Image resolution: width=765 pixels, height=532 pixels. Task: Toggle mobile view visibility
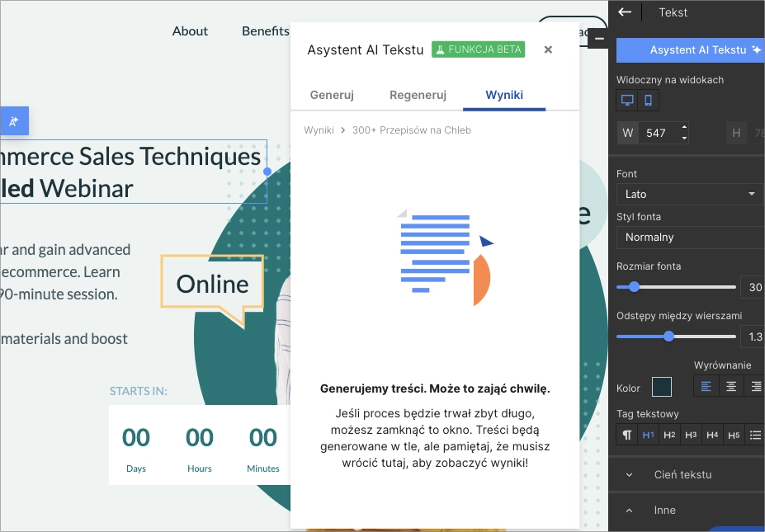649,101
